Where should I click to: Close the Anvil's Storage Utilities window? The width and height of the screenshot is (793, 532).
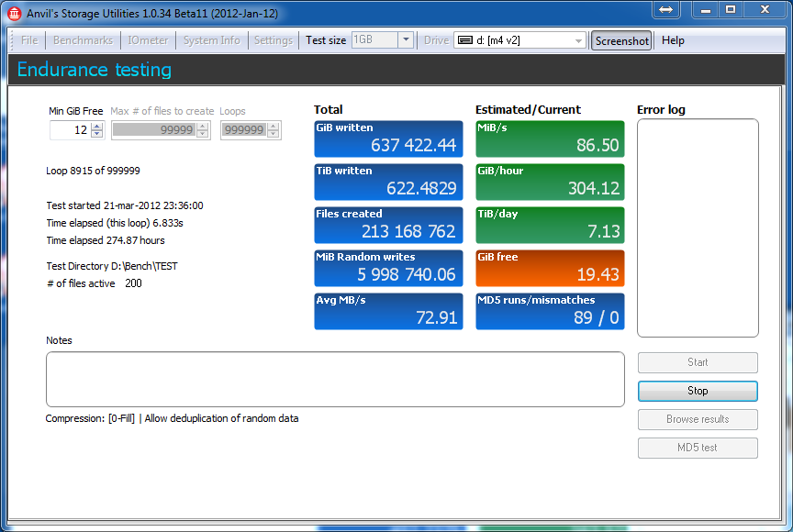tap(765, 9)
